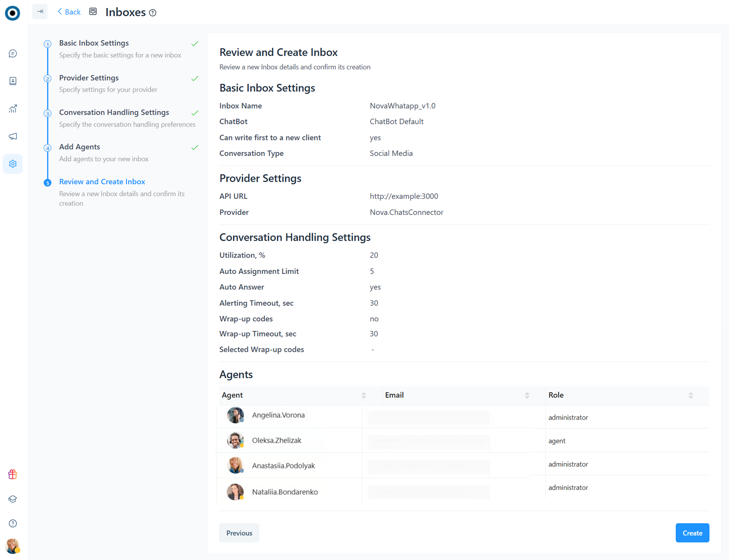Go to Basic Inbox Settings step

click(x=94, y=43)
